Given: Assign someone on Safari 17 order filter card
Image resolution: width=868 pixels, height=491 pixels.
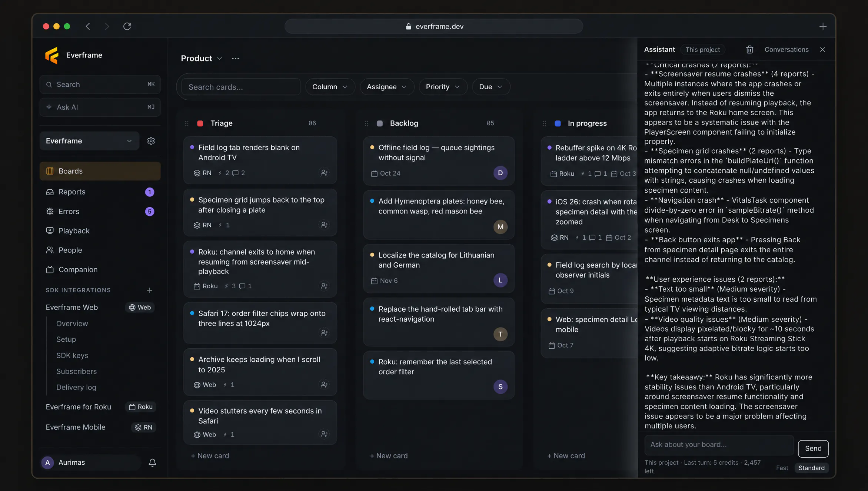Looking at the screenshot, I should (324, 333).
